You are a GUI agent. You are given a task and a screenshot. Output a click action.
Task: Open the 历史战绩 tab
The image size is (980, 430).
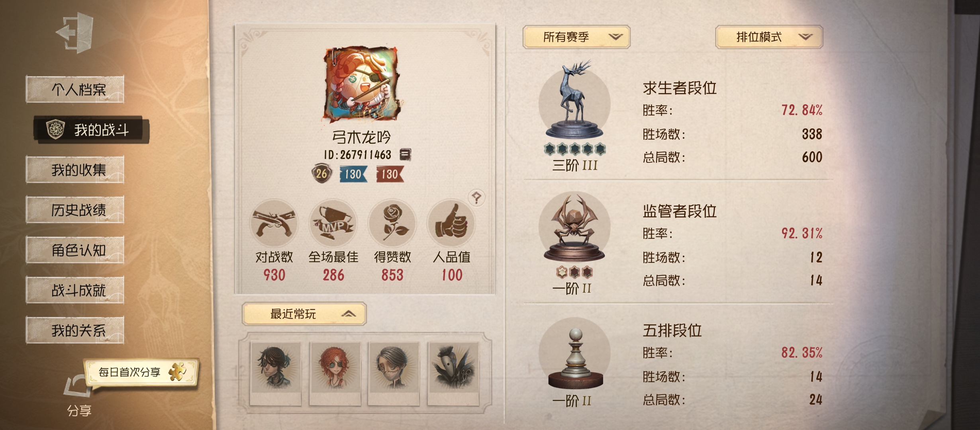[75, 210]
